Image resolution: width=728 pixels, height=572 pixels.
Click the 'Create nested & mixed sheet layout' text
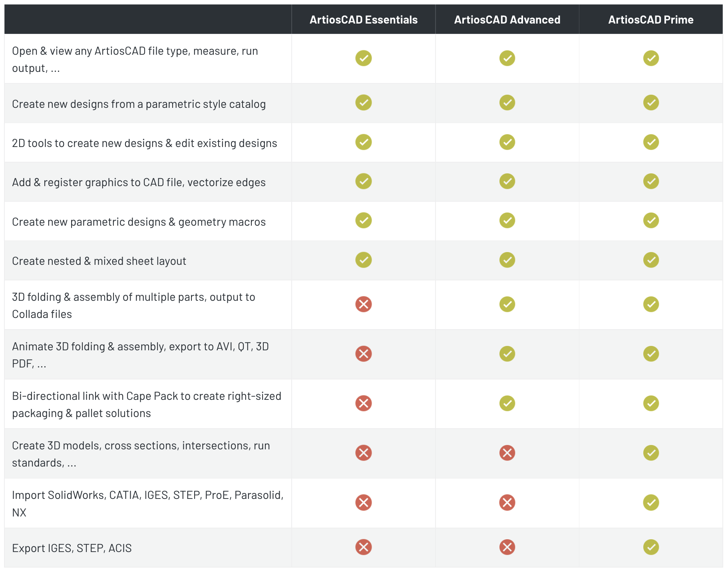click(99, 261)
